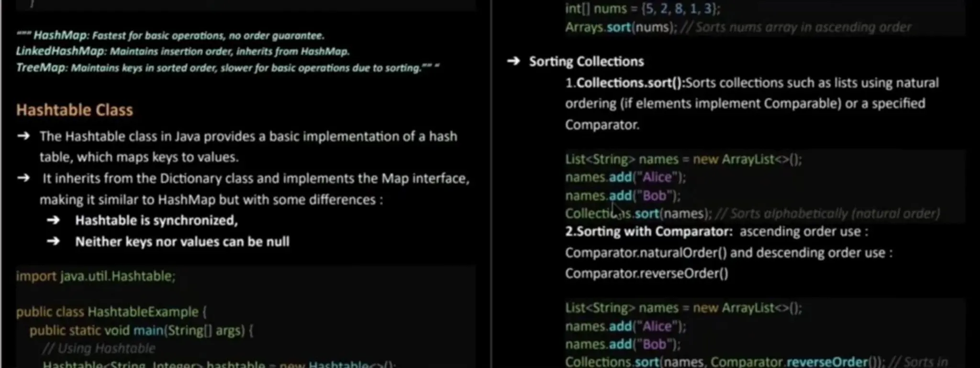Click 'Collections.sort(names, Comparator.reverseOrder());' code line
The width and height of the screenshot is (980, 368).
tap(757, 362)
